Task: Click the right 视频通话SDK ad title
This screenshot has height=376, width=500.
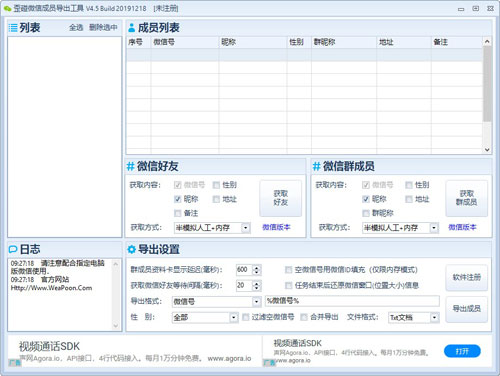Action: point(298,343)
